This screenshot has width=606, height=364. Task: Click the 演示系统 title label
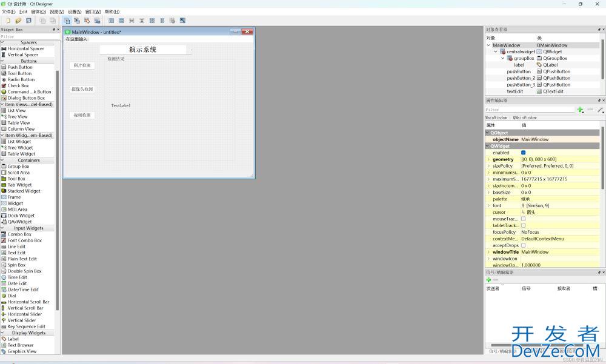(143, 50)
